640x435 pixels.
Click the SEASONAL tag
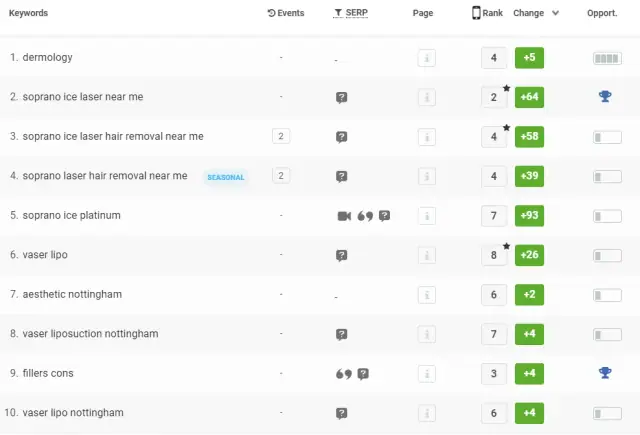point(226,178)
